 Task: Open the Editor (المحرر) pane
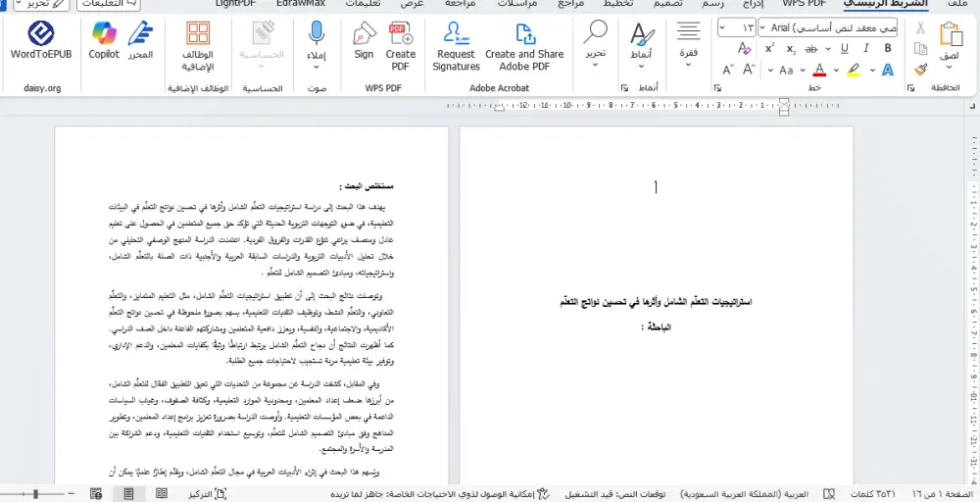[x=140, y=40]
